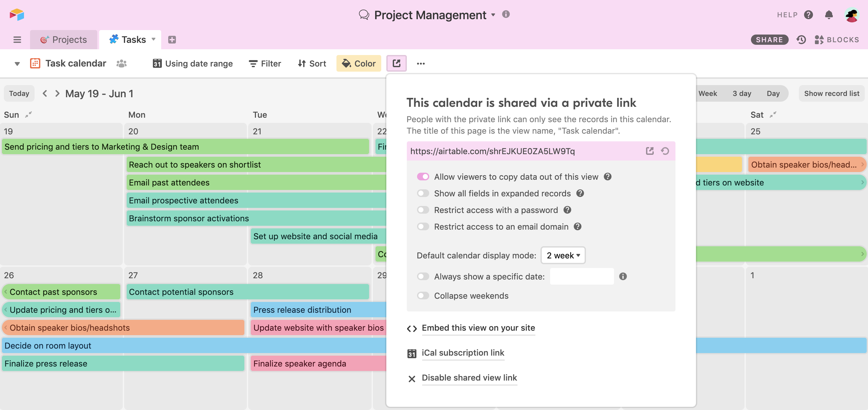Screen dimensions: 868x410
Task: Click the revision history clock icon
Action: pos(801,40)
